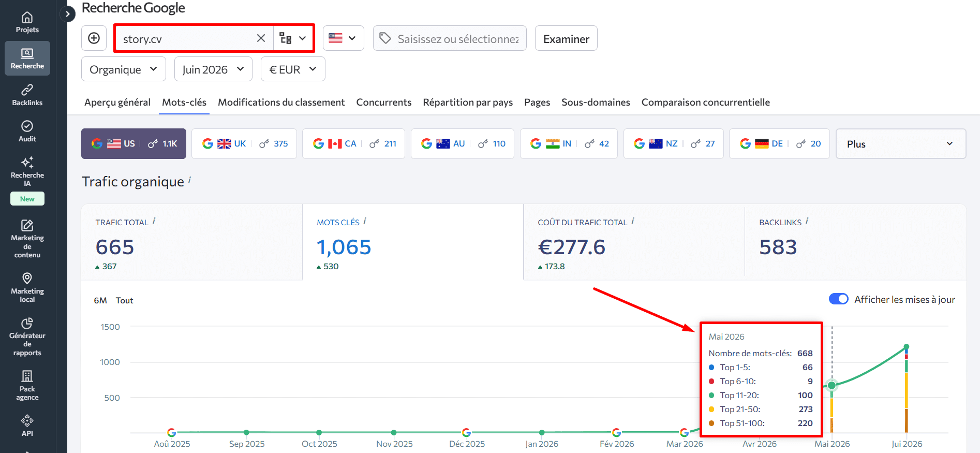
Task: Click the plus add button
Action: pos(94,38)
